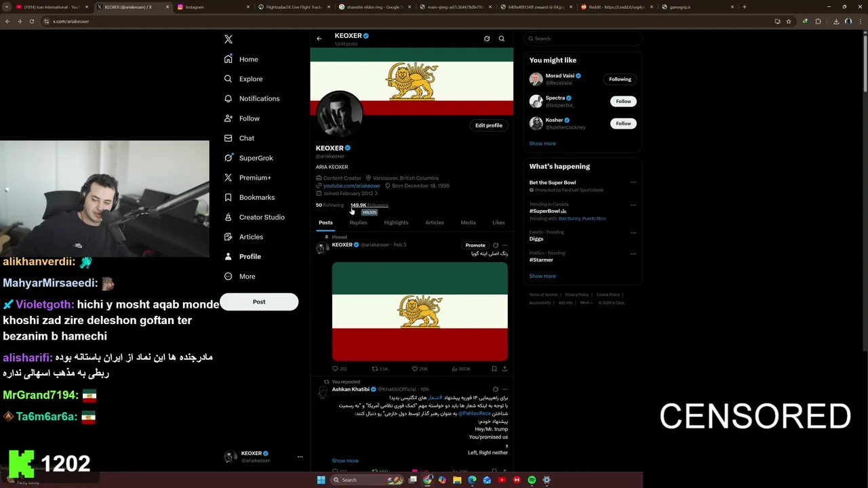This screenshot has height=488, width=868.
Task: Open the Follow sidebar item
Action: 242,118
